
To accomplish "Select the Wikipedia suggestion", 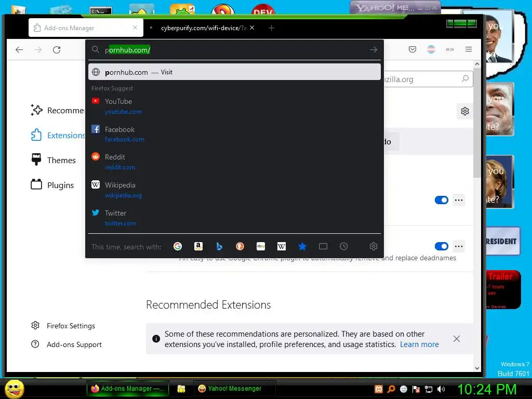I will (234, 190).
